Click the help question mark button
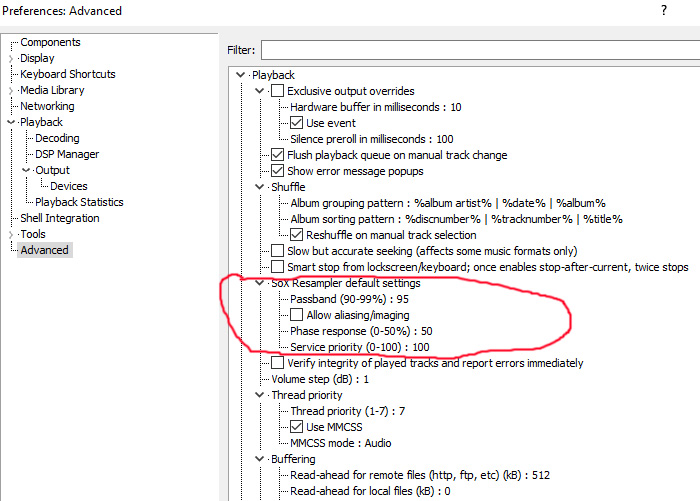Image resolution: width=700 pixels, height=501 pixels. [x=663, y=10]
